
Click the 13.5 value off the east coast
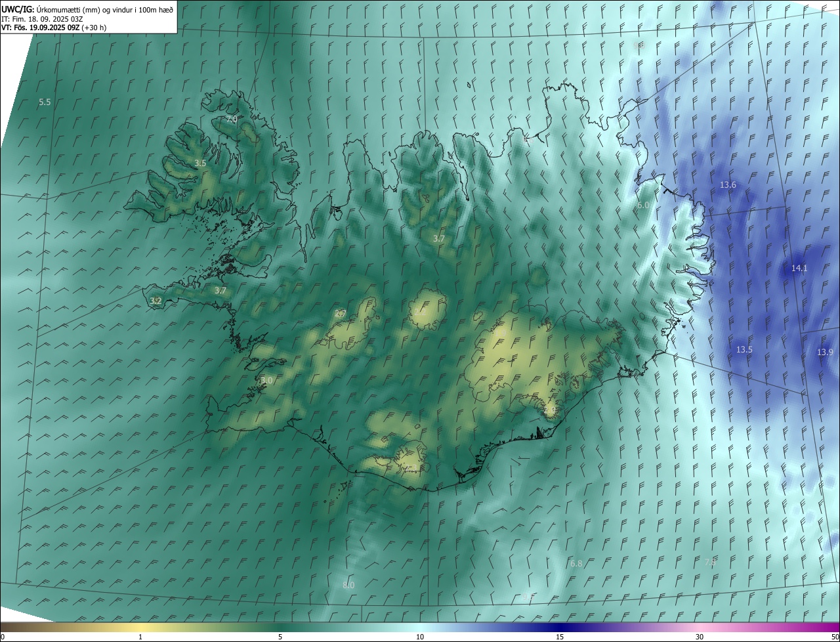[744, 350]
